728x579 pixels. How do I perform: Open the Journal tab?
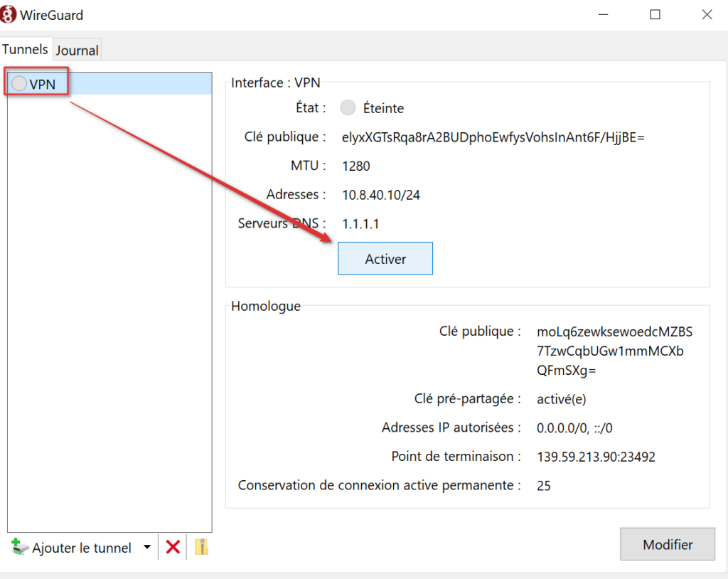pos(77,50)
